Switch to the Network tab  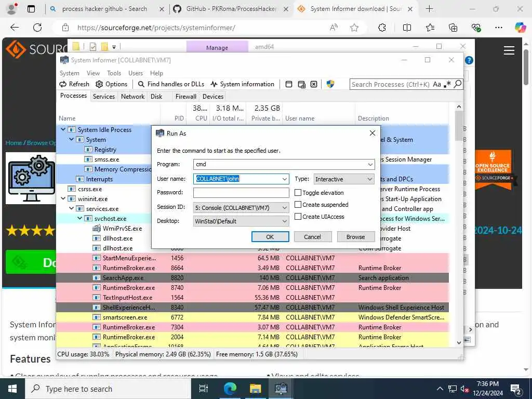(132, 97)
